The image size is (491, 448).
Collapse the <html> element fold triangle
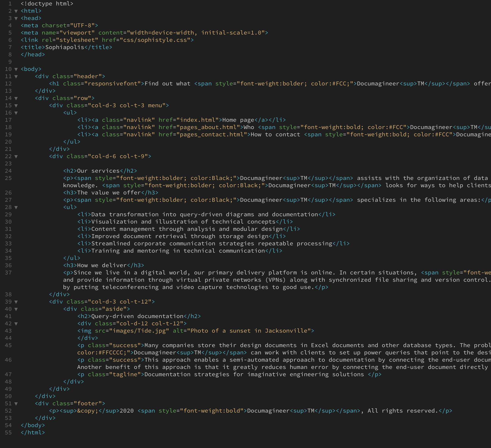click(16, 11)
